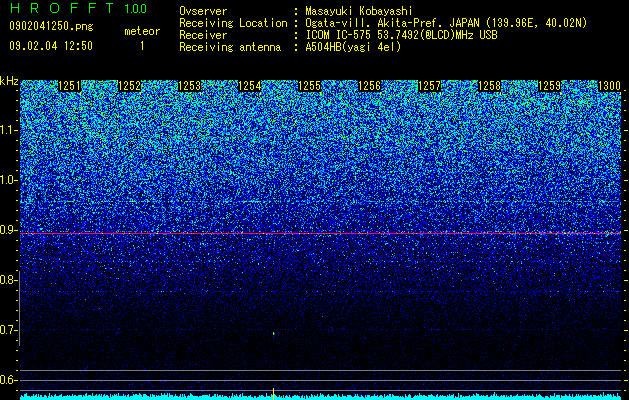
Task: Click the 1251 time marker label
Action: tap(69, 86)
